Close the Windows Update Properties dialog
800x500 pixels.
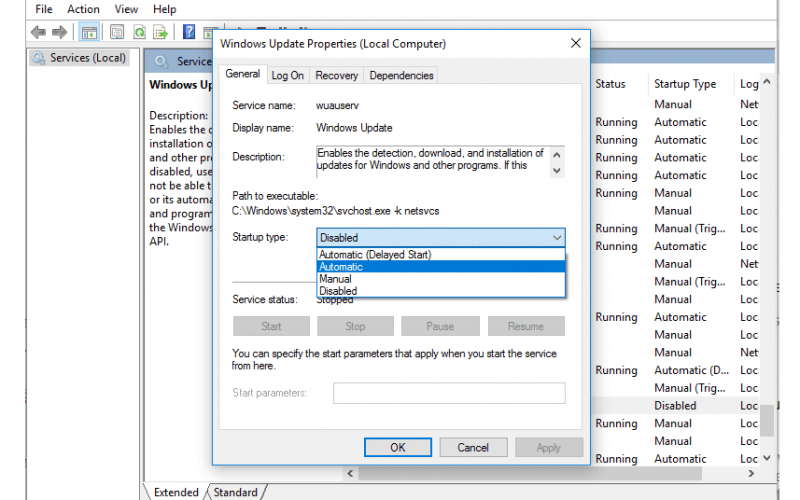pos(576,43)
